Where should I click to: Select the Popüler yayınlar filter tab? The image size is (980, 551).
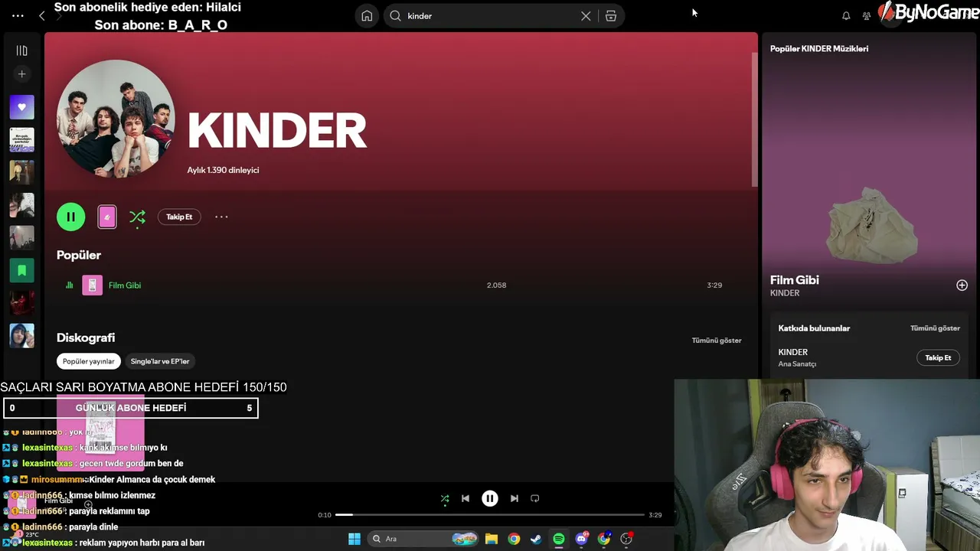pos(89,361)
